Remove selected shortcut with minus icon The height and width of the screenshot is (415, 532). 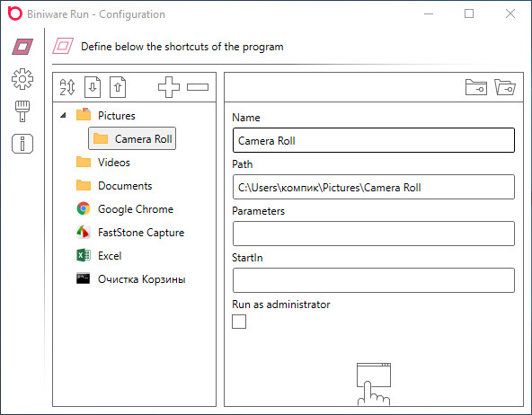point(198,87)
